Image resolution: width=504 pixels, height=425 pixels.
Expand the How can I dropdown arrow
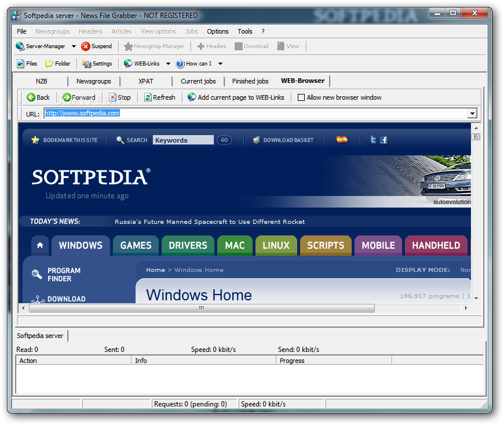pyautogui.click(x=221, y=64)
